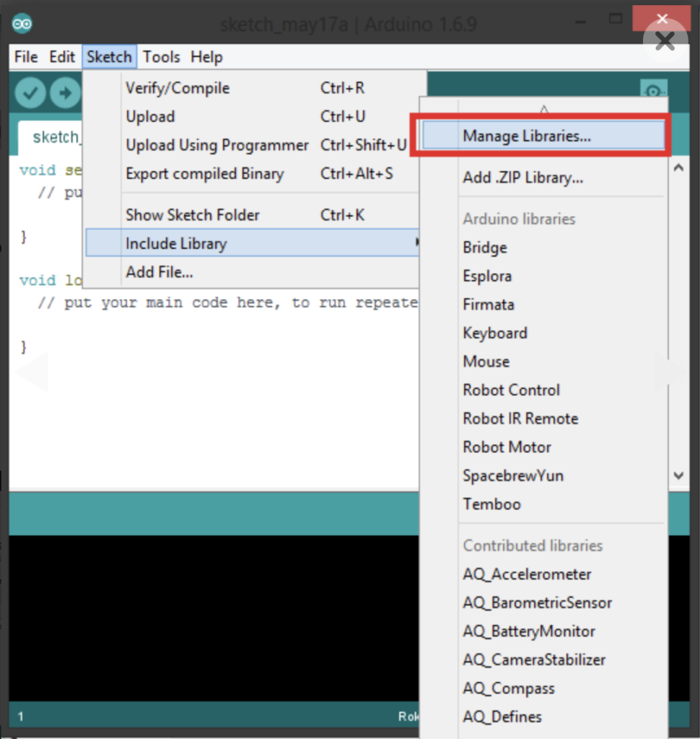Click the Verify checkmark toolbar icon
The height and width of the screenshot is (739, 700).
coord(30,92)
